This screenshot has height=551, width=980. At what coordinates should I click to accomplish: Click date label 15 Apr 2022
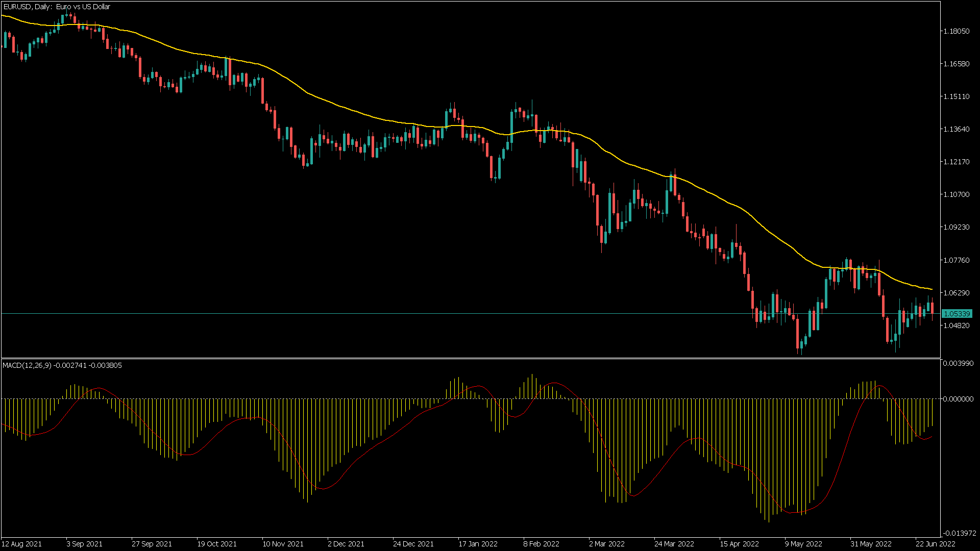click(x=739, y=544)
